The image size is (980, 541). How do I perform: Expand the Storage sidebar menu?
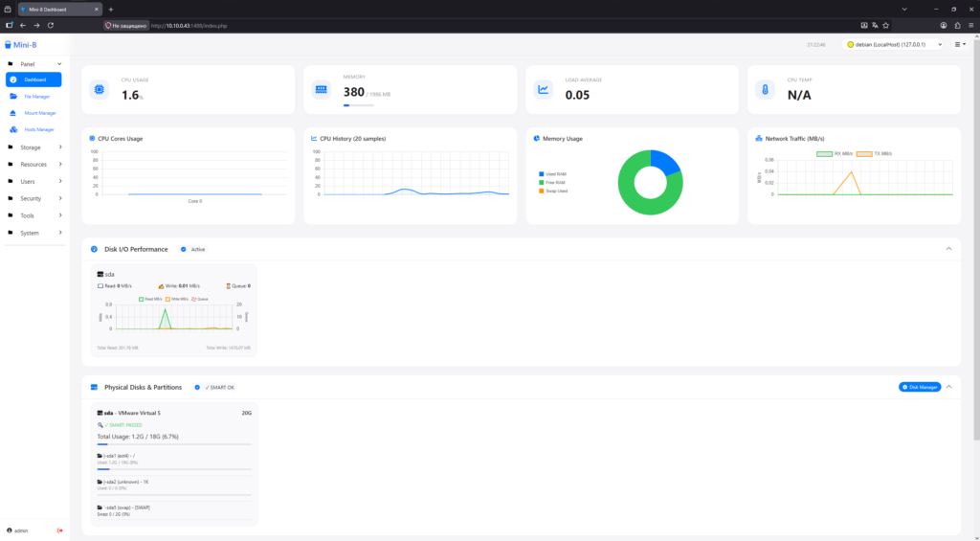pos(35,147)
